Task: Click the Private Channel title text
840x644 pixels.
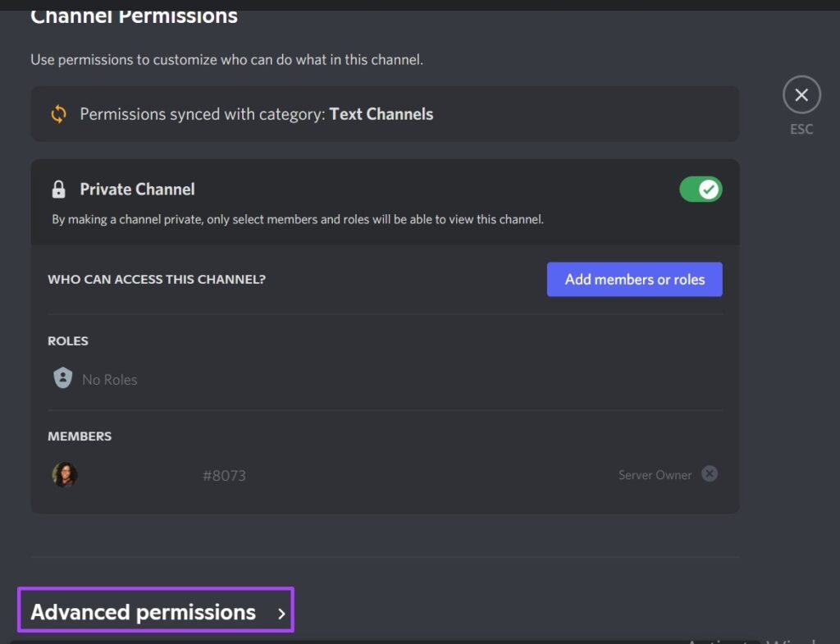Action: click(137, 190)
